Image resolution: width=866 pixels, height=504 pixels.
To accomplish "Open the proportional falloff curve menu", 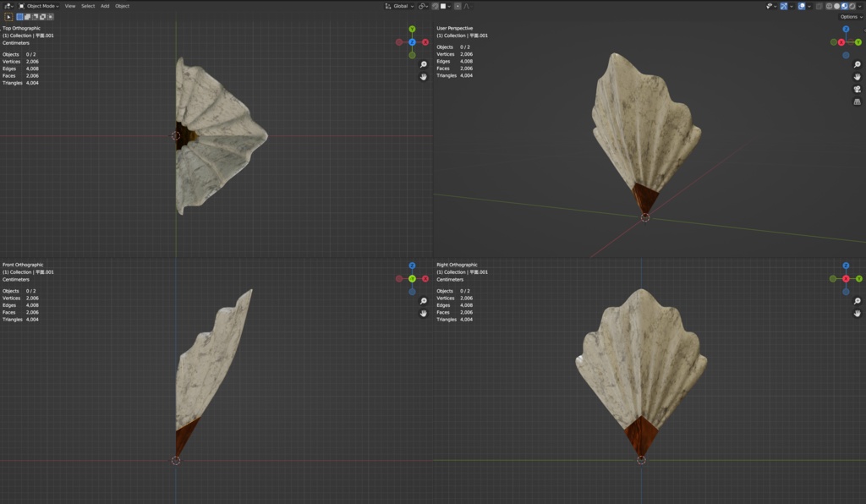I will click(x=468, y=6).
